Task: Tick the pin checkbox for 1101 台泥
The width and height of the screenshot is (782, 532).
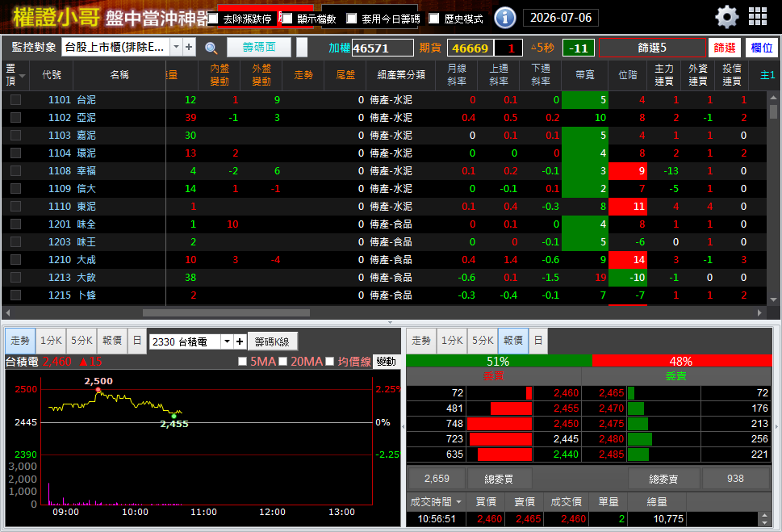Action: [15, 100]
